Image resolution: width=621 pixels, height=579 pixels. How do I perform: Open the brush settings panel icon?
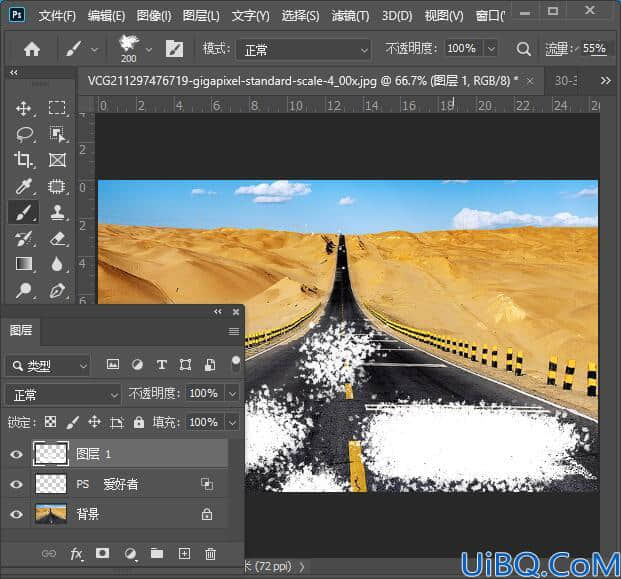(174, 49)
